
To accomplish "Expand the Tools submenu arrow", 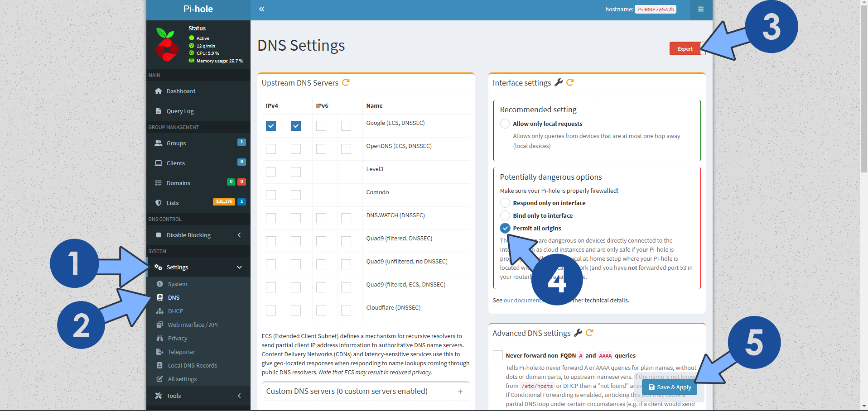I will 239,396.
